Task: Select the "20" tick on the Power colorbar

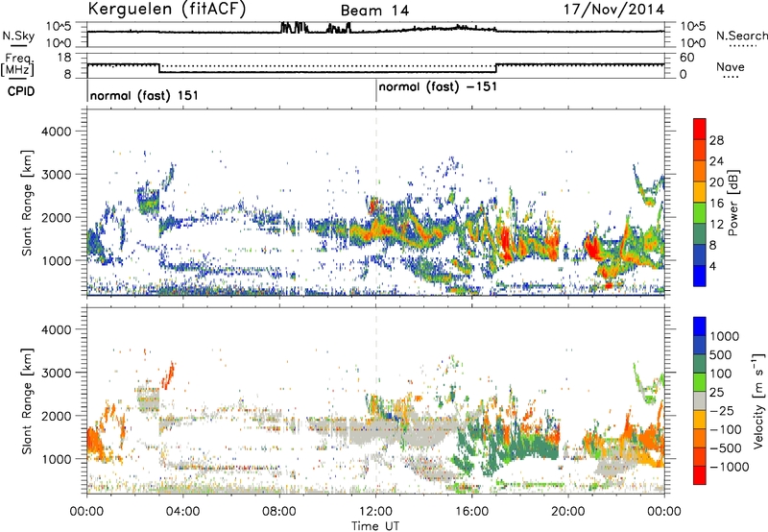Action: pyautogui.click(x=716, y=182)
